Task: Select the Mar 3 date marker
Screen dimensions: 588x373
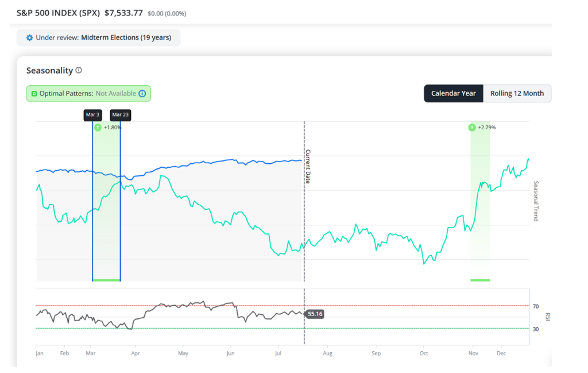Action: click(92, 115)
